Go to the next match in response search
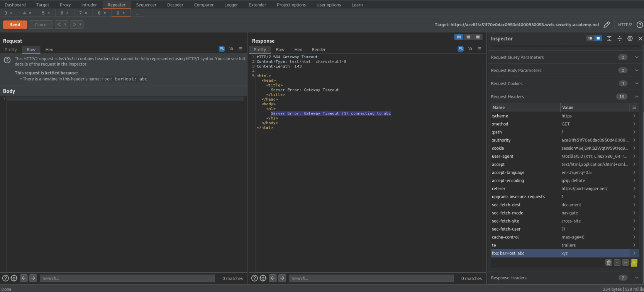Viewport: 644px width, 292px height. coord(282,278)
